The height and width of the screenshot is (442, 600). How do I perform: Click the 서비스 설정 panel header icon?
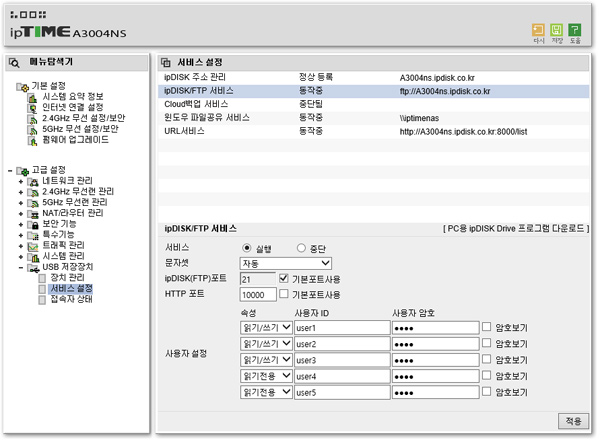pyautogui.click(x=166, y=62)
